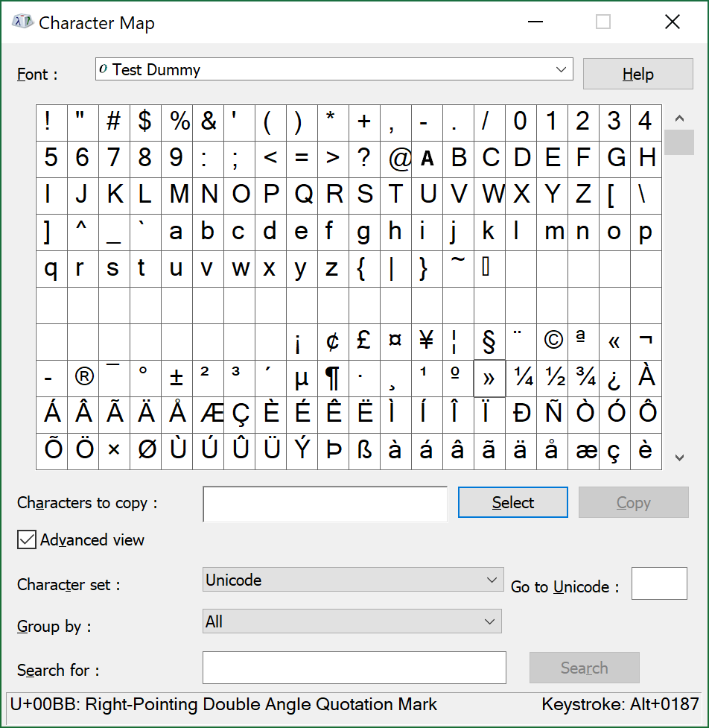The height and width of the screenshot is (728, 709).
Task: Pick the broken bar ¦ character
Action: (x=459, y=342)
